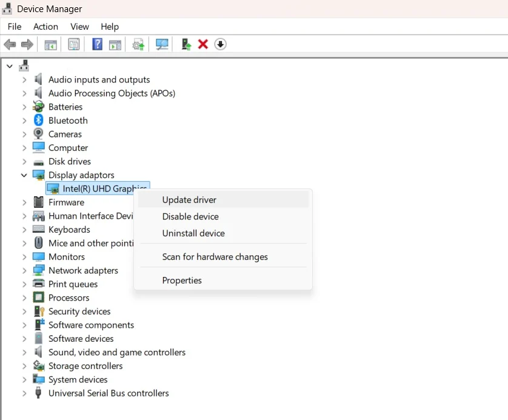Choose Update driver from the context menu
508x420 pixels.
point(189,200)
